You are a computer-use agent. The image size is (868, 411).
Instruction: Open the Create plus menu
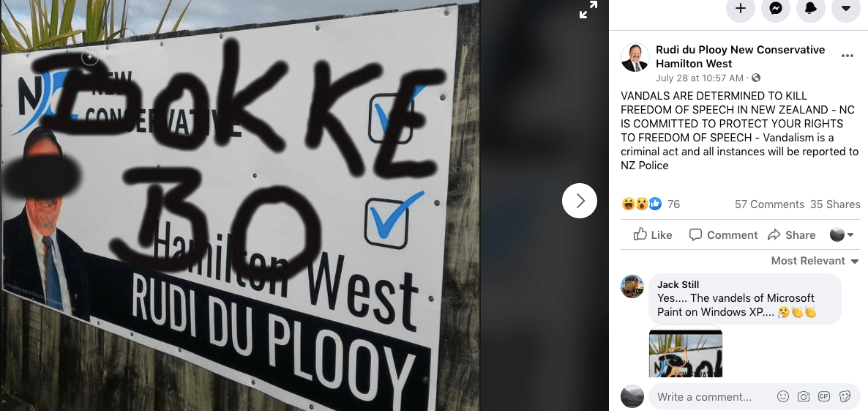740,8
